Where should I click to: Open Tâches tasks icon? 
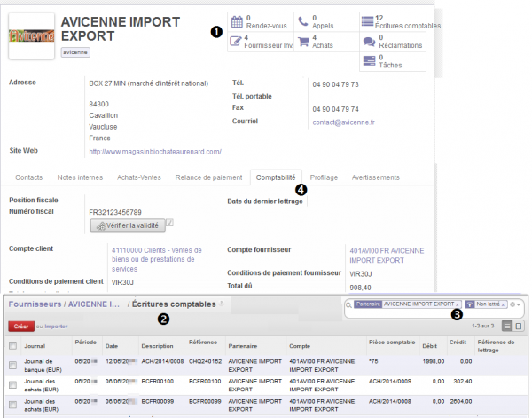tap(369, 60)
